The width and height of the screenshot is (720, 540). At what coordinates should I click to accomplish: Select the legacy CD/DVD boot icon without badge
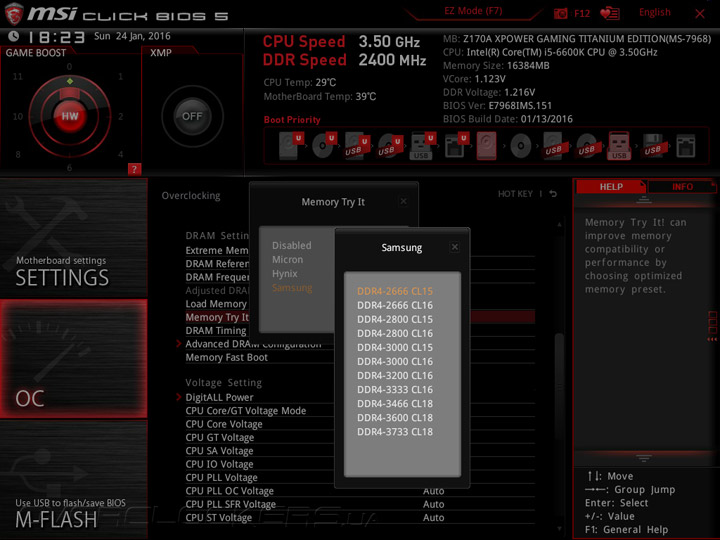521,146
